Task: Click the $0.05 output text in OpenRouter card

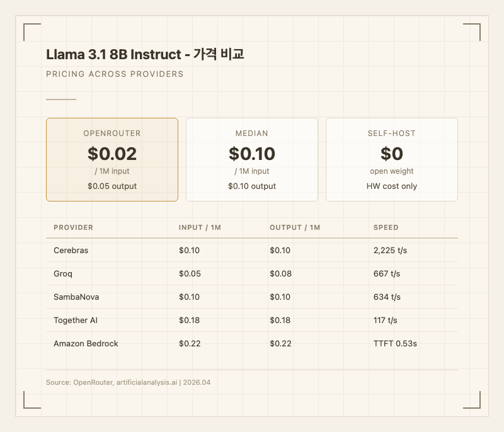Action: 112,186
